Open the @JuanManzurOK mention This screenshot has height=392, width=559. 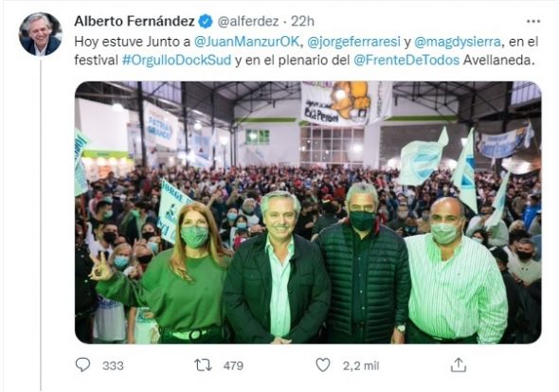coord(246,42)
